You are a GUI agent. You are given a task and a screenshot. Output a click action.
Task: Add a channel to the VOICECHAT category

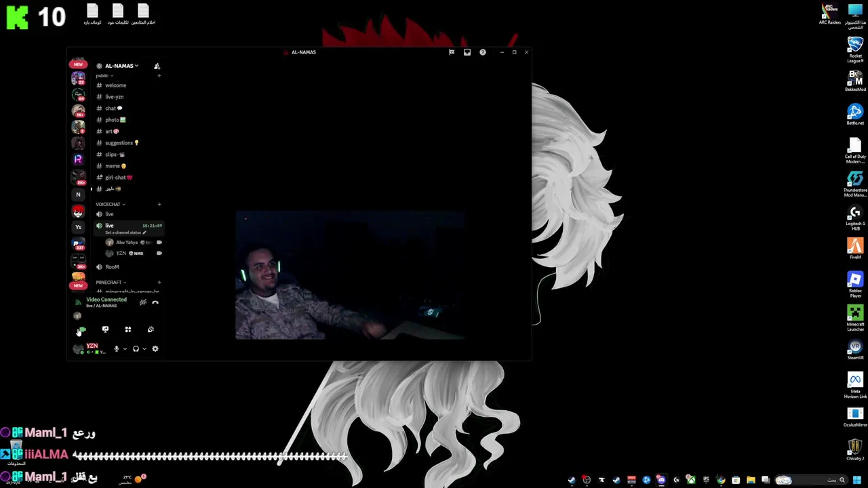[x=159, y=204]
